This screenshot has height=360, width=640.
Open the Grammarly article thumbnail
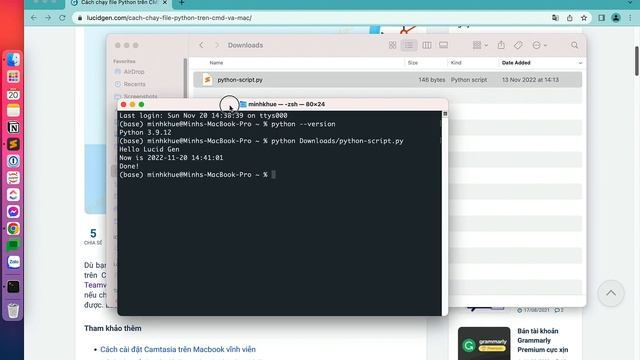pos(484,343)
